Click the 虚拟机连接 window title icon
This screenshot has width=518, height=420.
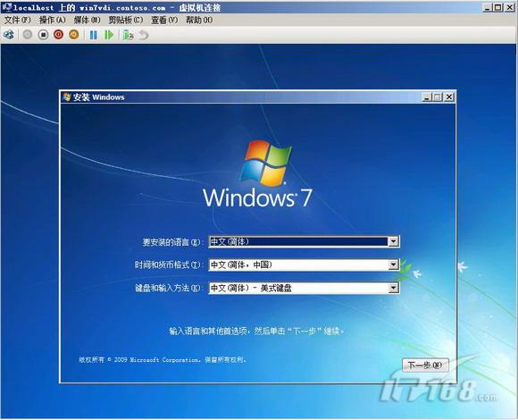click(6, 7)
